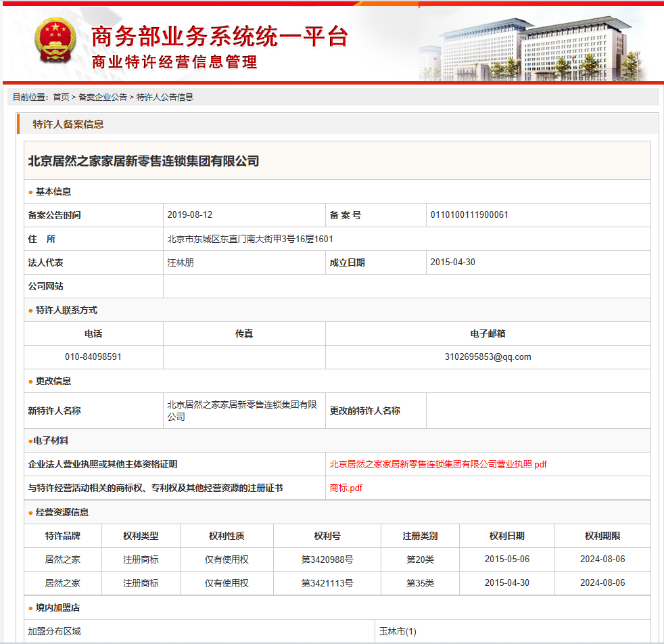Click the 境内加盟店 section header
Screen dimensions: 664x644
point(58,607)
